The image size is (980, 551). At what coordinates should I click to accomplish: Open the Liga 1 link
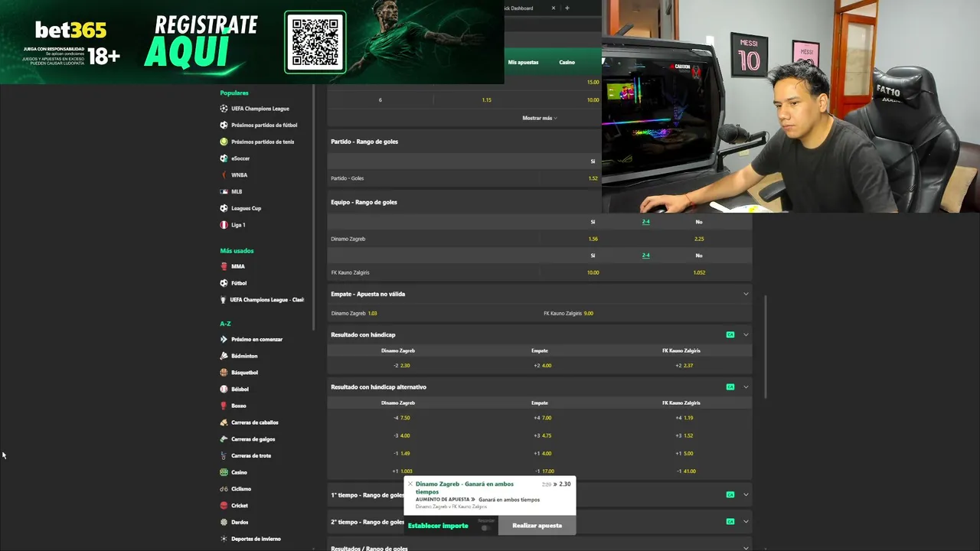[238, 225]
